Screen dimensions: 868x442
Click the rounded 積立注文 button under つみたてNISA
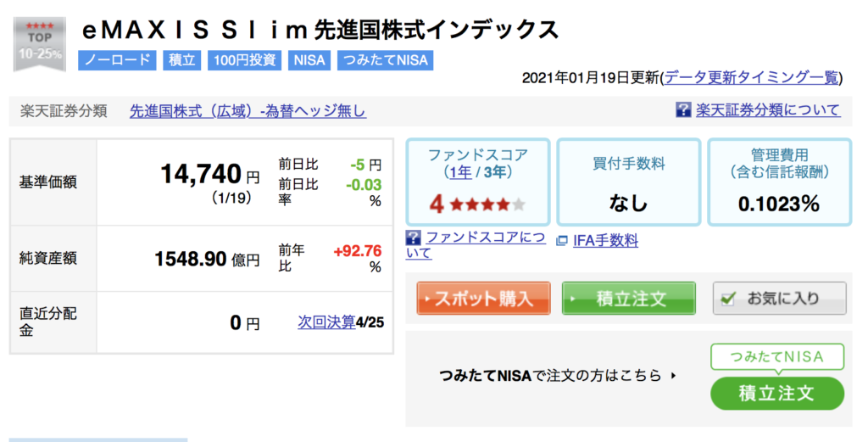777,394
